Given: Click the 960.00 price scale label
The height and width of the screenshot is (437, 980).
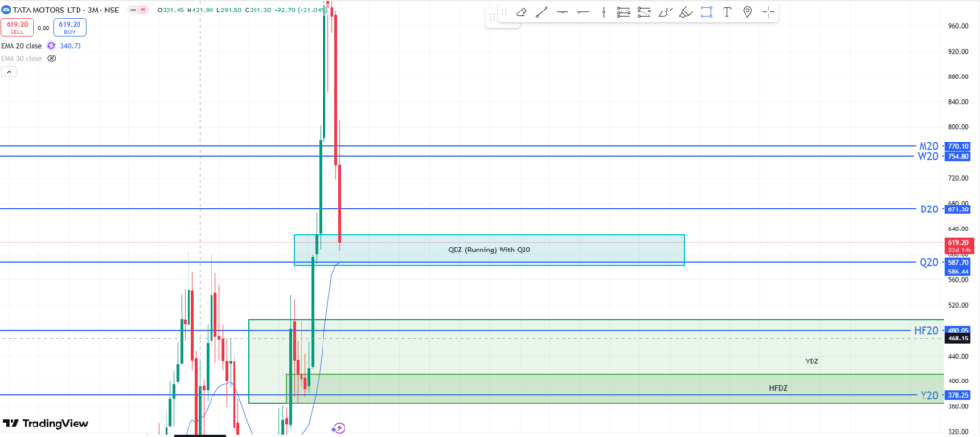Looking at the screenshot, I should point(958,26).
